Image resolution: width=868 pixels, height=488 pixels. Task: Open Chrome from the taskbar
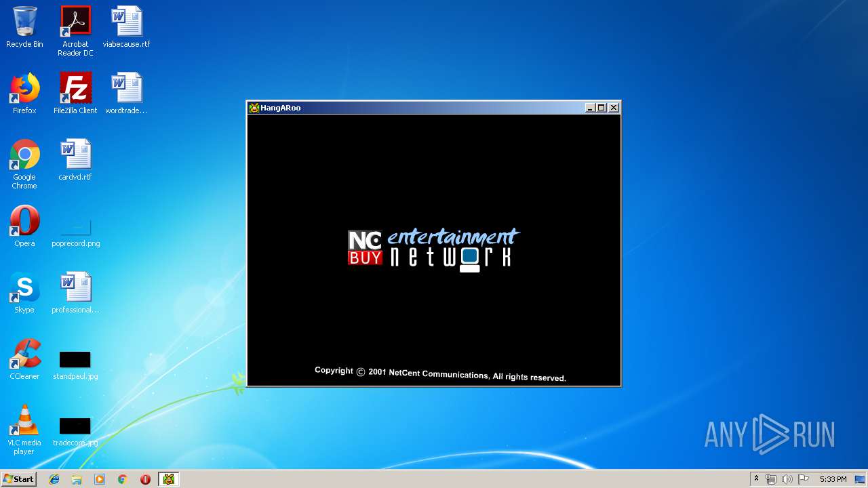tap(122, 479)
